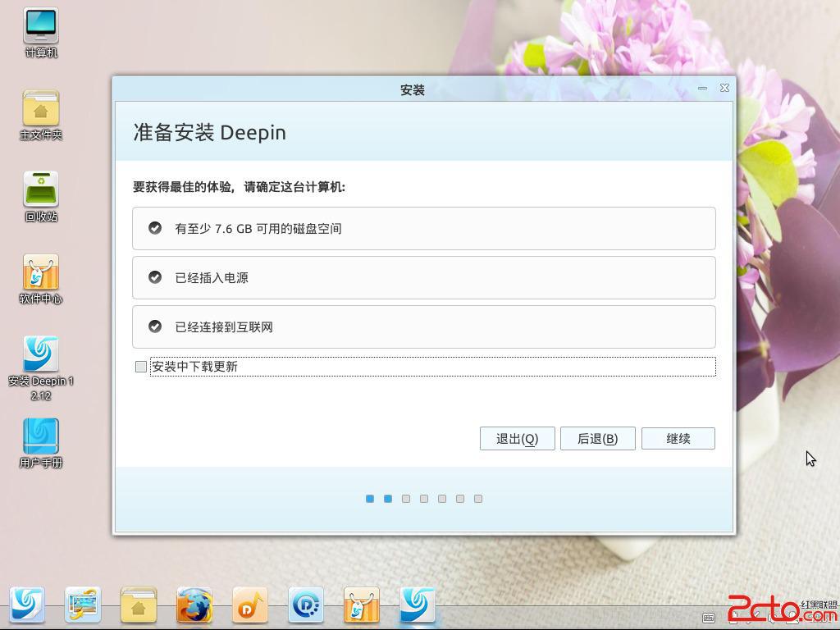The image size is (840, 630).
Task: Click the 准备安装 Deepin heading
Action: 209,132
